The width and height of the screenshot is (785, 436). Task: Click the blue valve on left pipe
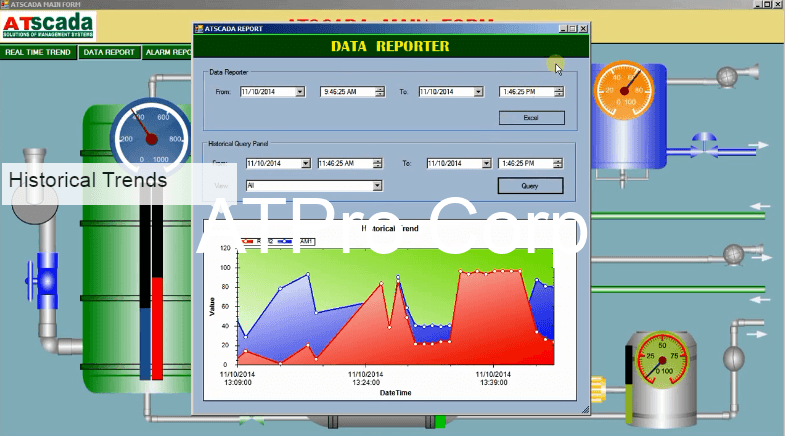coord(43,281)
